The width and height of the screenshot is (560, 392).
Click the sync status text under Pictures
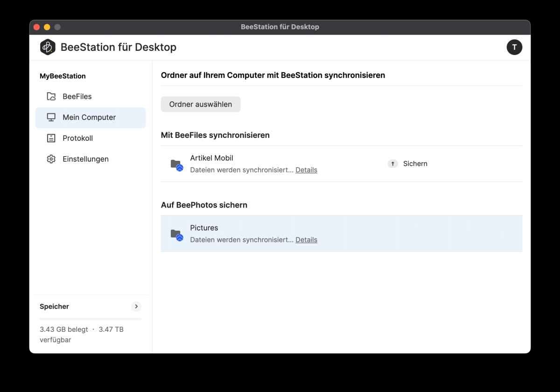(242, 240)
